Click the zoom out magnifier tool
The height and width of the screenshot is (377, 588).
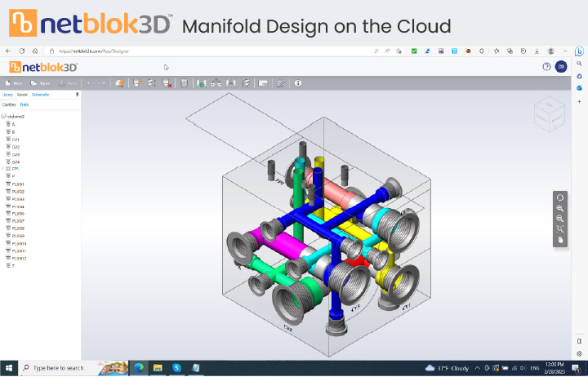pyautogui.click(x=560, y=219)
